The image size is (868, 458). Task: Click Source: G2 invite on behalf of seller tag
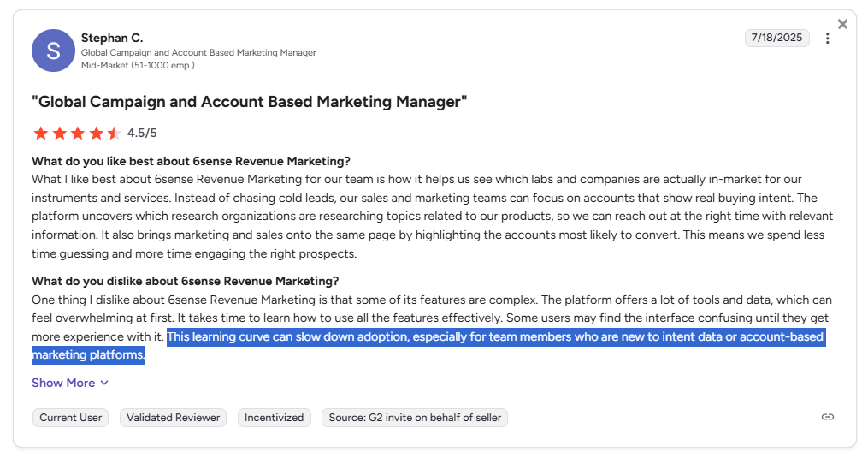[x=415, y=418]
